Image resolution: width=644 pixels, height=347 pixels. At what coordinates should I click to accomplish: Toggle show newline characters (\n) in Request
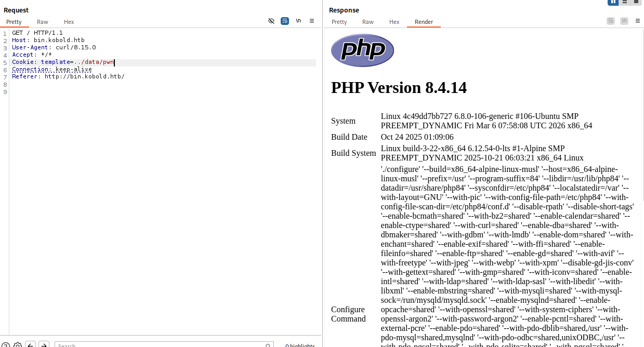(x=298, y=21)
